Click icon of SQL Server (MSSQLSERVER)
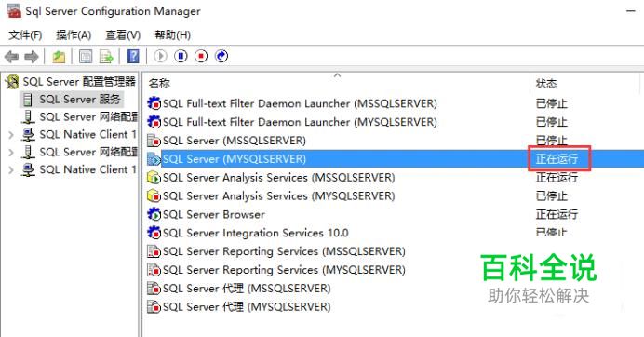 tap(154, 141)
